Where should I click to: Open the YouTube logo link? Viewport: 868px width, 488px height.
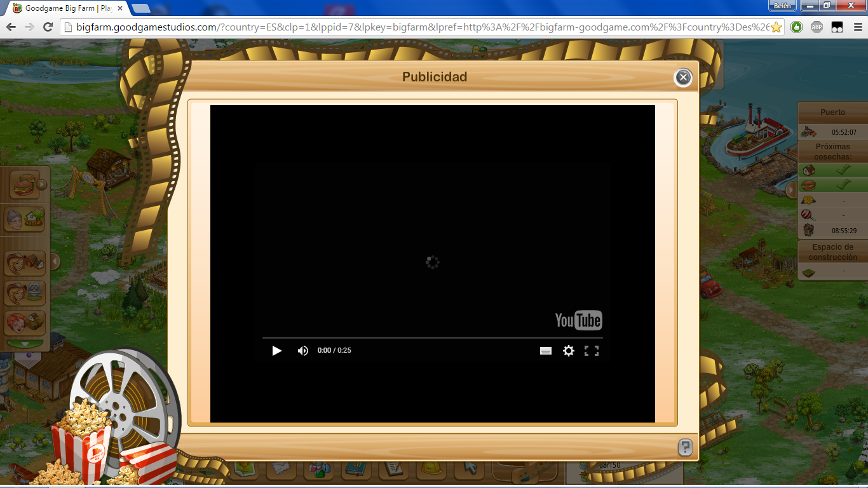(x=578, y=320)
